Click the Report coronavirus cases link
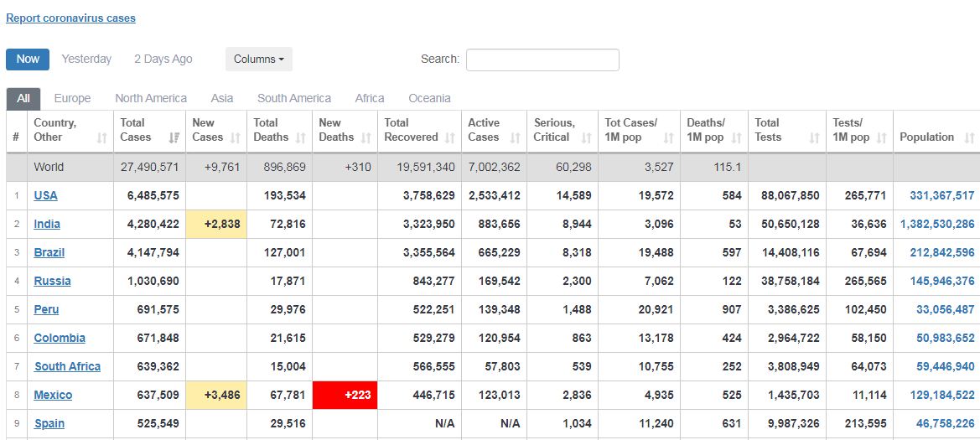The width and height of the screenshot is (980, 440). click(70, 18)
